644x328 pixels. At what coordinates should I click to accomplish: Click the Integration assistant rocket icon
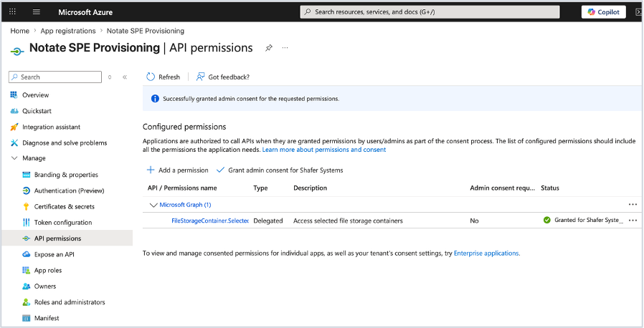(x=14, y=127)
